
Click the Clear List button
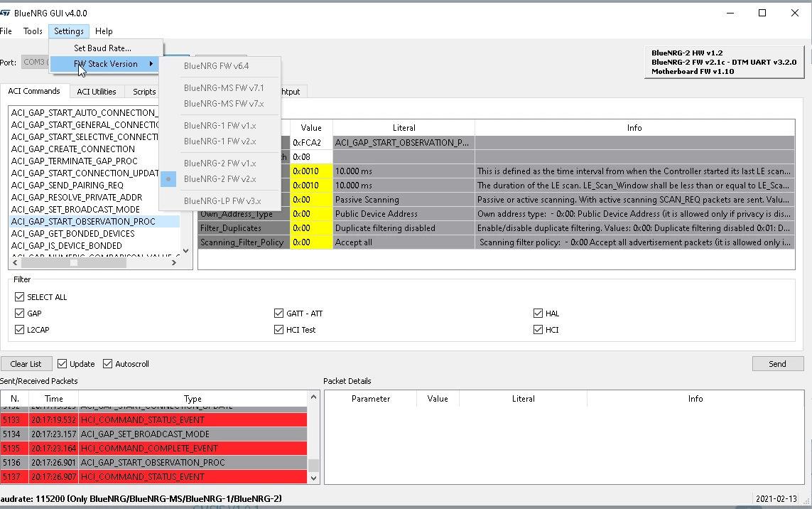(26, 364)
